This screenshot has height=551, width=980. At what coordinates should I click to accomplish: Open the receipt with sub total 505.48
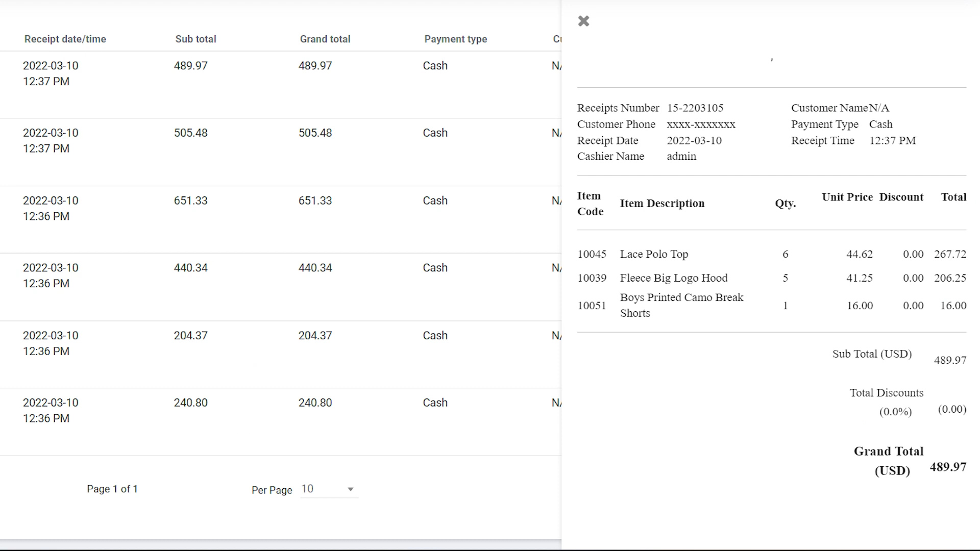click(x=191, y=133)
